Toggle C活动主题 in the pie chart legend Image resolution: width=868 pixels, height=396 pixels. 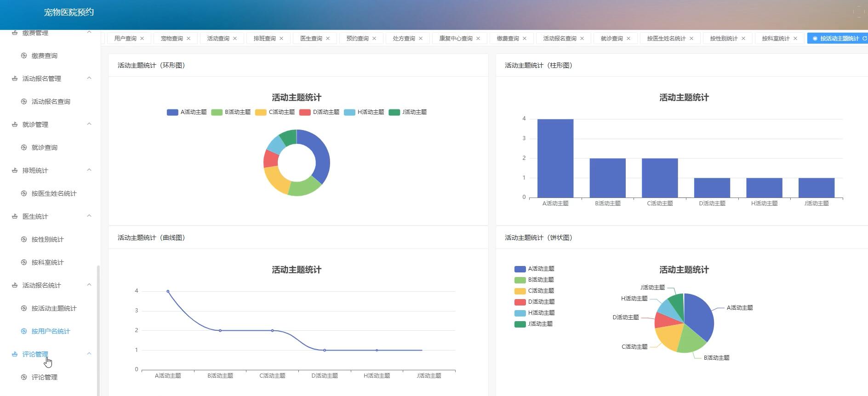534,291
